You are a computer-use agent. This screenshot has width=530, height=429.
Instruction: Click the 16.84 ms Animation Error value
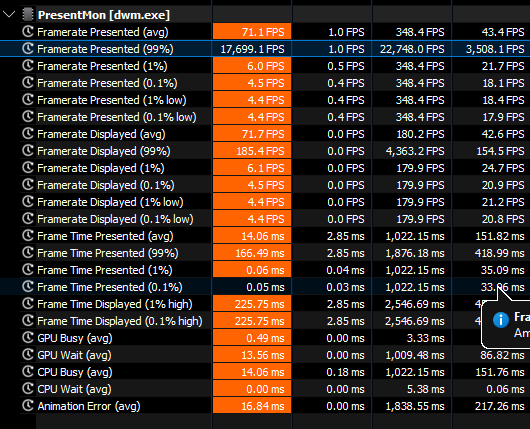(263, 406)
